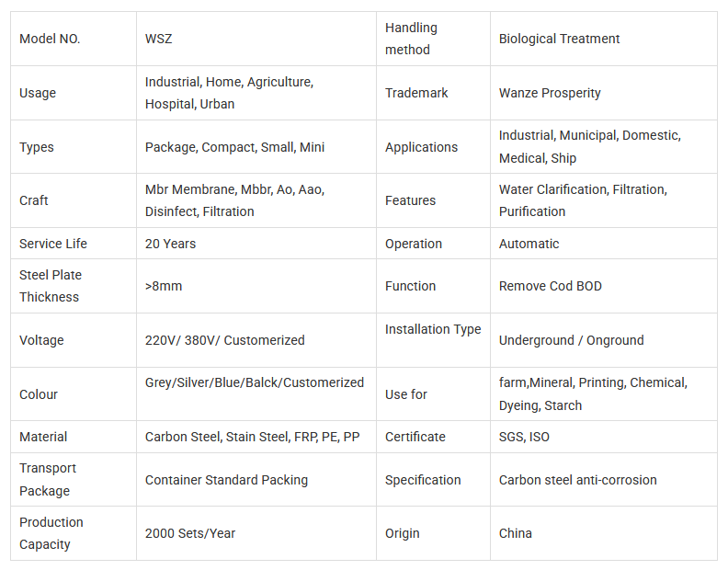Image resolution: width=728 pixels, height=570 pixels.
Task: Click the "Model NO." label cell
Action: pyautogui.click(x=50, y=39)
